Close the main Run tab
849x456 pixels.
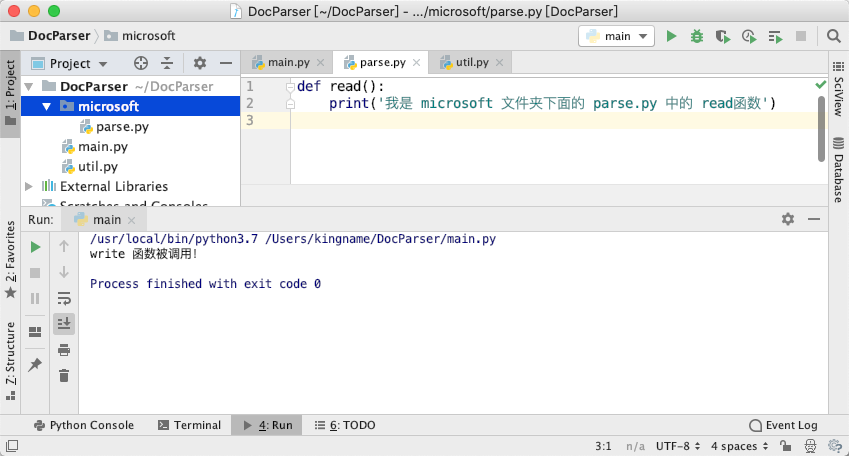[x=132, y=220]
